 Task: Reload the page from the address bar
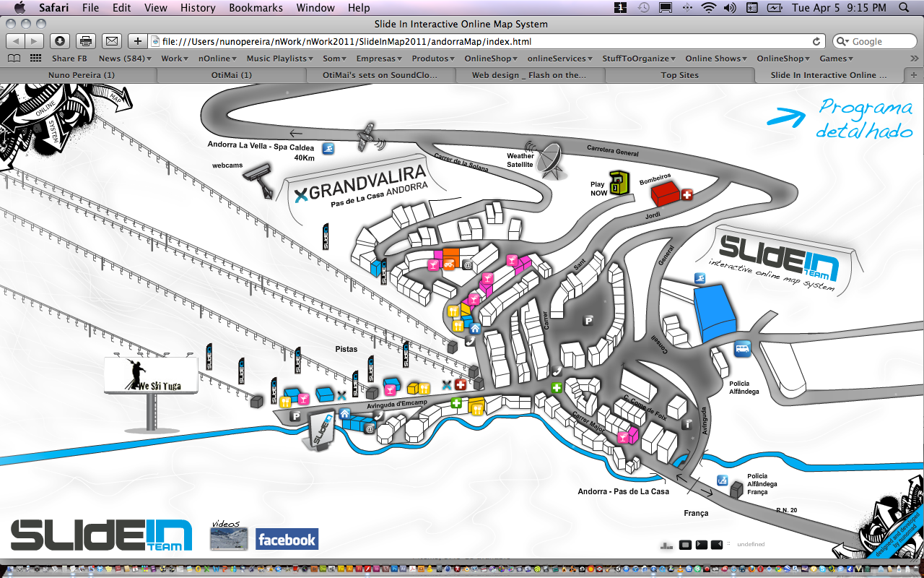[816, 42]
